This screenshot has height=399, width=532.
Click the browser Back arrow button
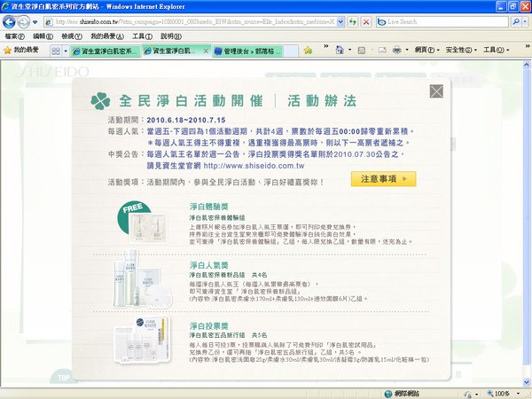pos(9,22)
